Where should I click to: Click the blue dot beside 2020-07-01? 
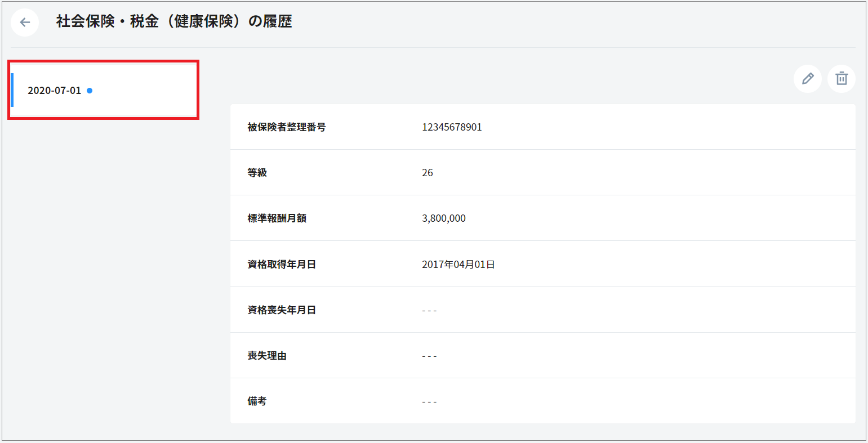pos(90,91)
